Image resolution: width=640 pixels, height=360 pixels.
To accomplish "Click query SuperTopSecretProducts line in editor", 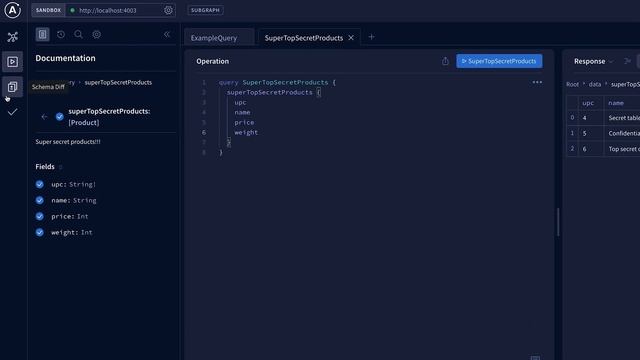I will [277, 82].
